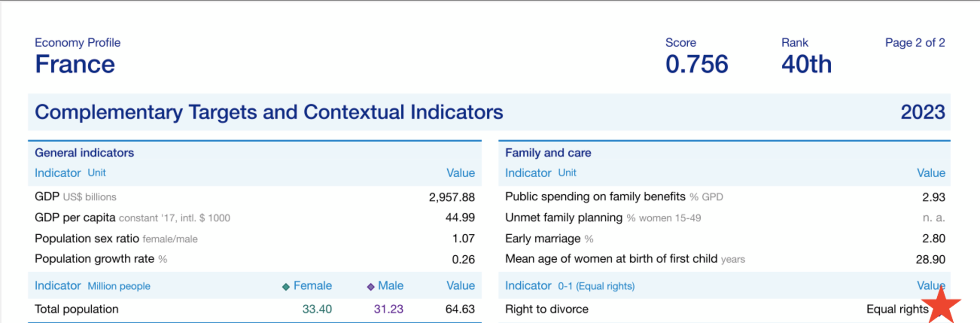Screen dimensions: 980x323
Task: Click the General indicators section header
Action: pyautogui.click(x=84, y=153)
